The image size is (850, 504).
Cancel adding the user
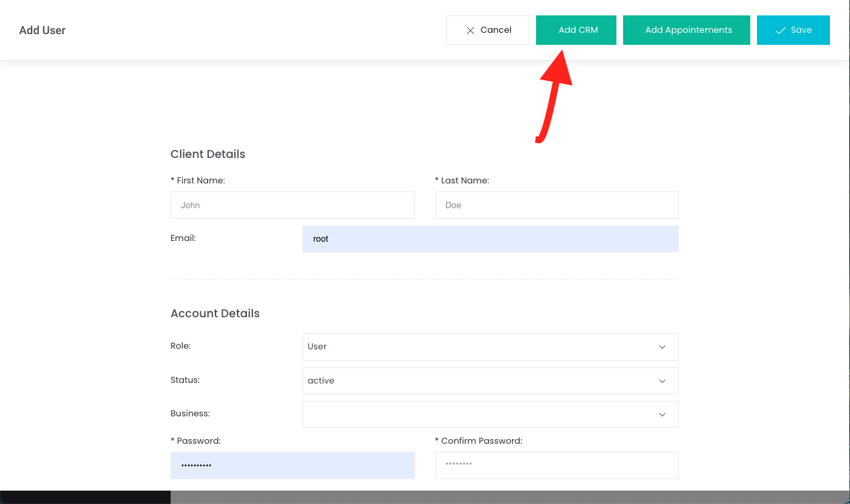coord(488,30)
